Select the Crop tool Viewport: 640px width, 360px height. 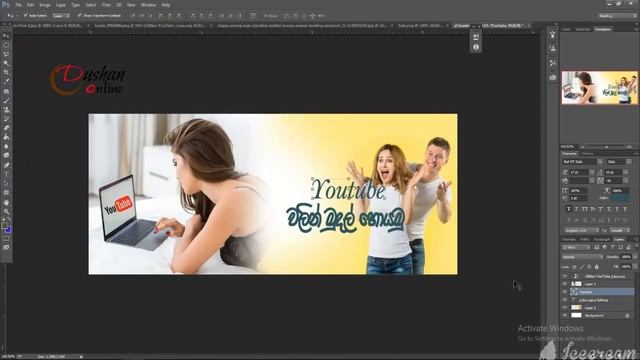[6, 72]
